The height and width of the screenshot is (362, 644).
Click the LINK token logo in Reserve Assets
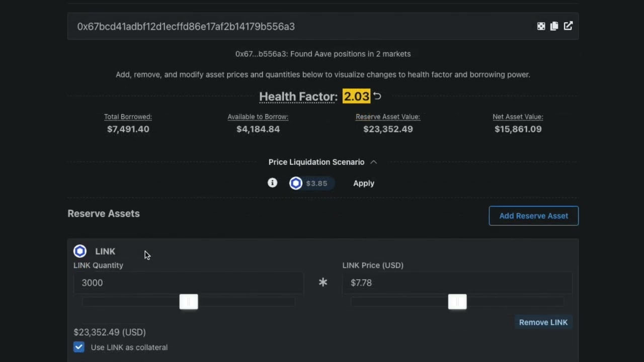coord(80,251)
